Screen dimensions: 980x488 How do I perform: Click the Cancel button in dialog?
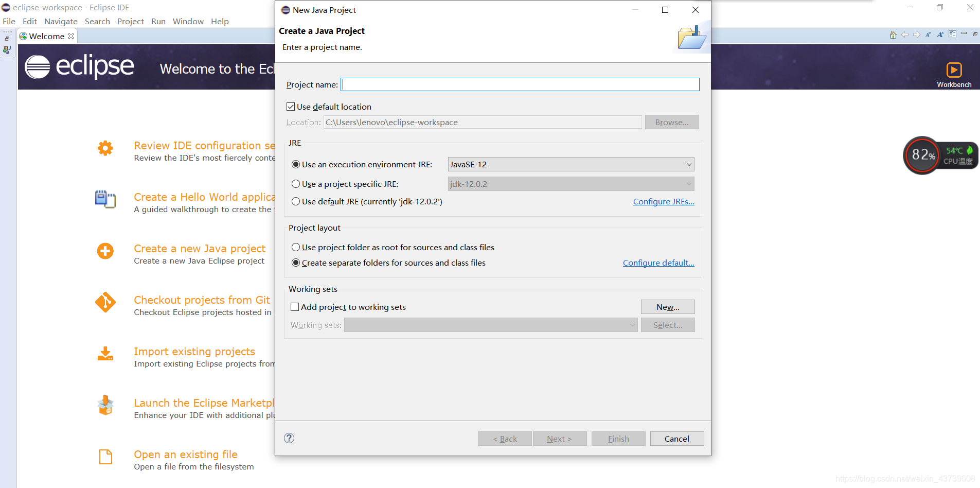(677, 439)
